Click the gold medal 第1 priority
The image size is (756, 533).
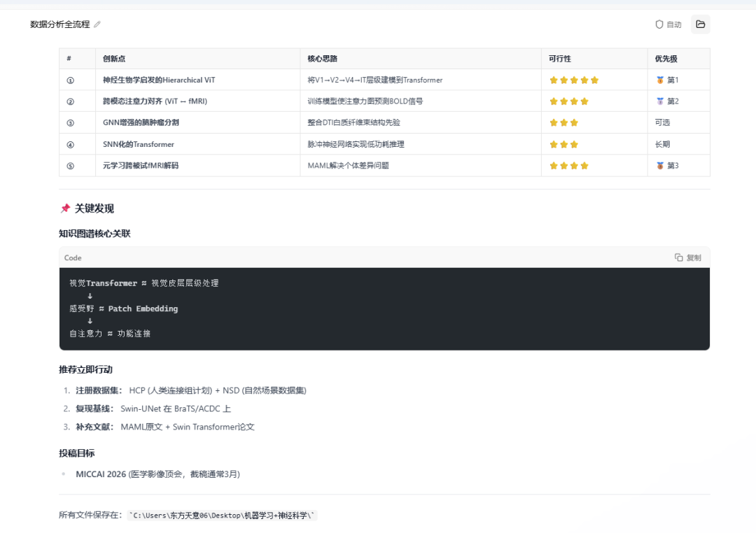(x=667, y=80)
